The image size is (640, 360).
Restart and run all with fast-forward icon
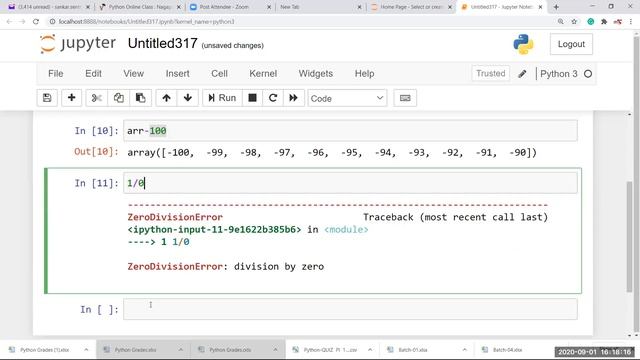coord(293,98)
